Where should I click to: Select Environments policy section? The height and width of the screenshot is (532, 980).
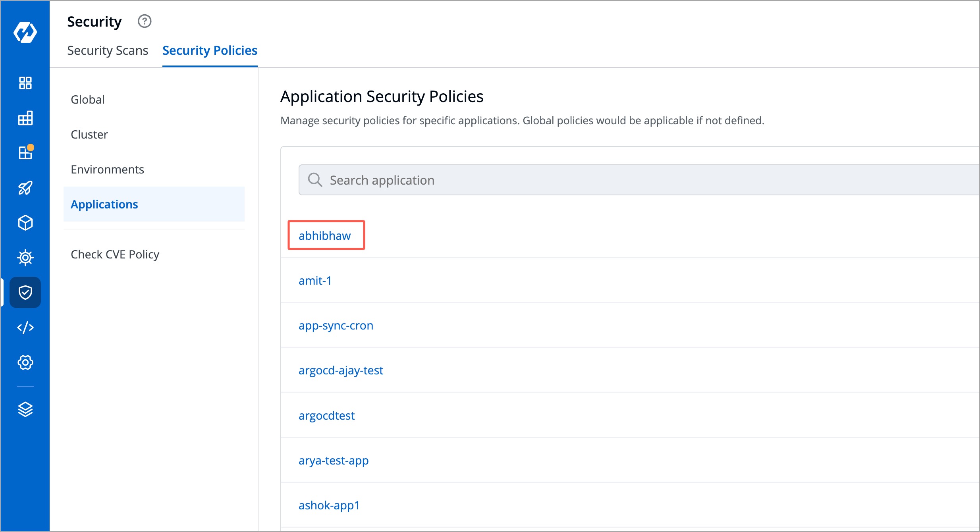pyautogui.click(x=107, y=169)
